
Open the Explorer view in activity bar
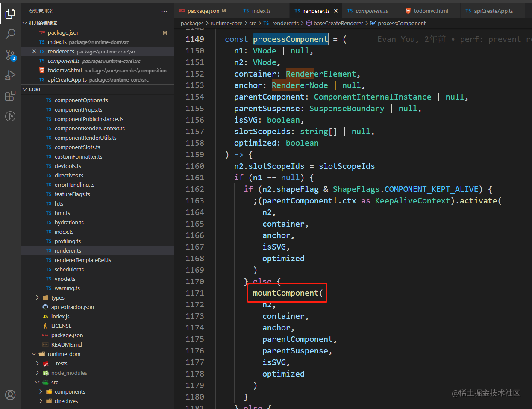click(x=10, y=13)
